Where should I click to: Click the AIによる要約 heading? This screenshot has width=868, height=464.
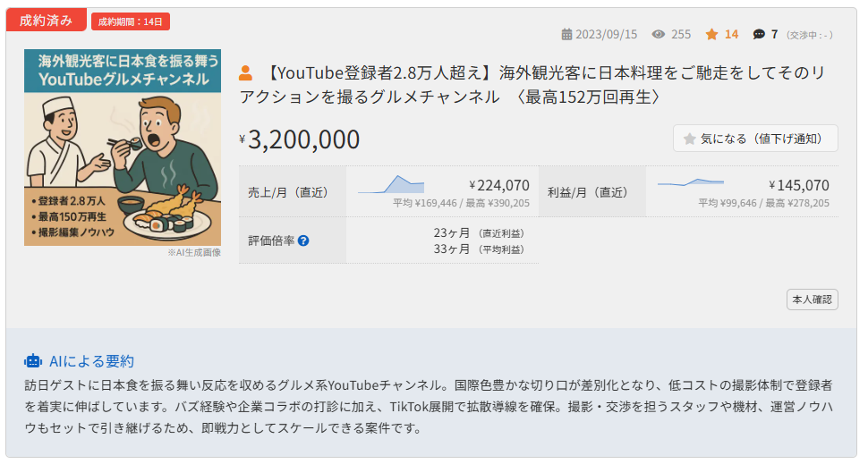(92, 361)
